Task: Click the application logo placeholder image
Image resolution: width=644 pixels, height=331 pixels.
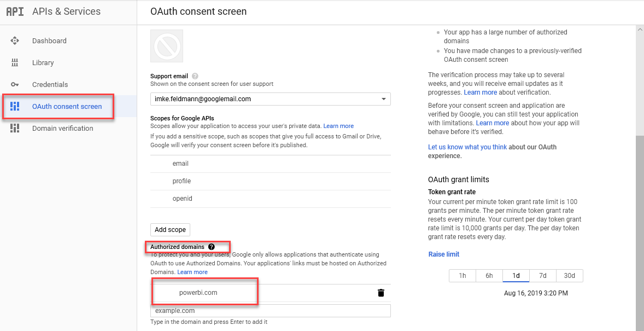Action: pyautogui.click(x=167, y=45)
